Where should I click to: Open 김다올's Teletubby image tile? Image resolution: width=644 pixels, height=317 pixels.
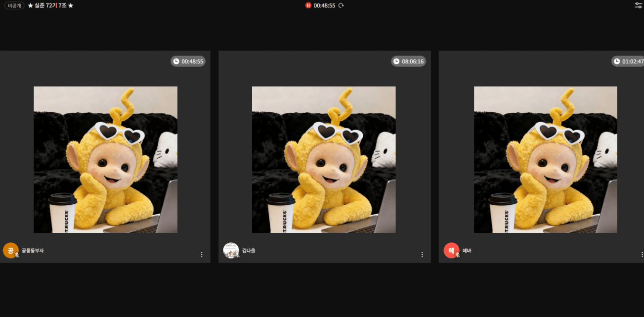click(x=324, y=160)
